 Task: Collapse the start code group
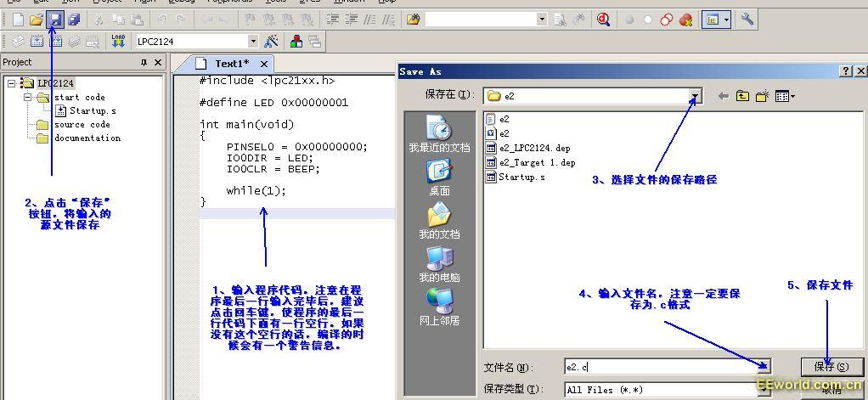27,98
